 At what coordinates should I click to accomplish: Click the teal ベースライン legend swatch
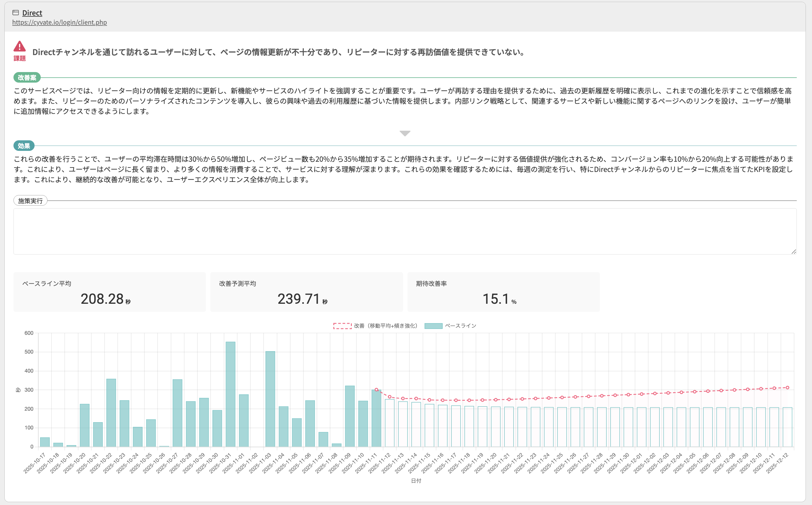coord(433,326)
